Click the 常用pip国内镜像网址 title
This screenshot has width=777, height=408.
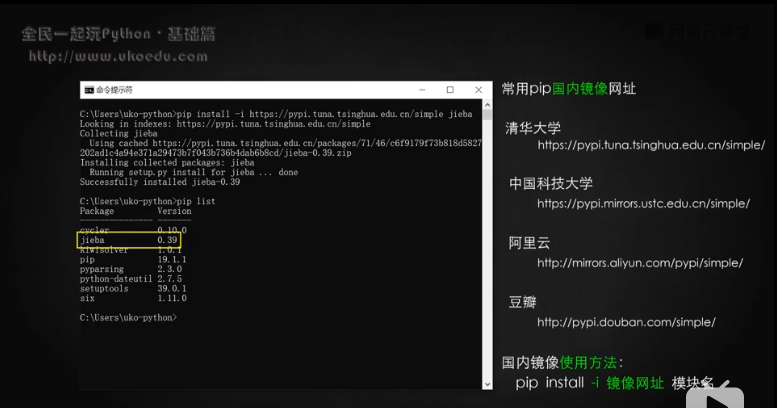[x=569, y=89]
